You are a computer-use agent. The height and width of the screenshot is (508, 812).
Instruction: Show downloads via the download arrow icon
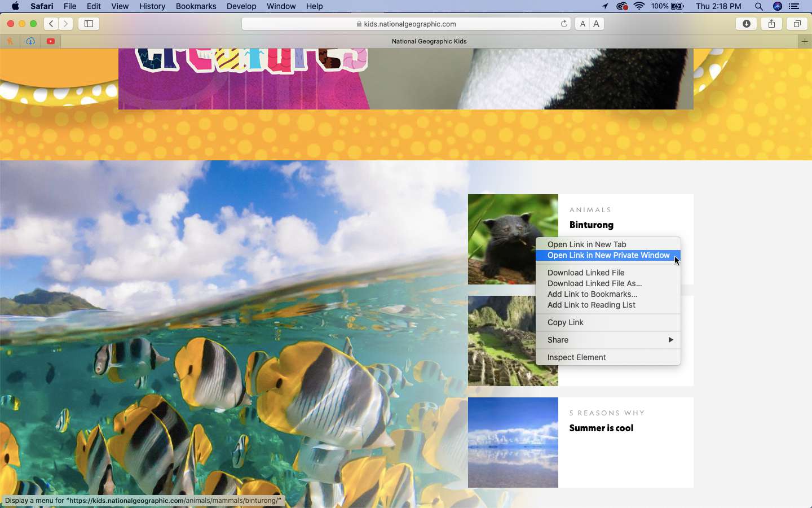pos(747,24)
